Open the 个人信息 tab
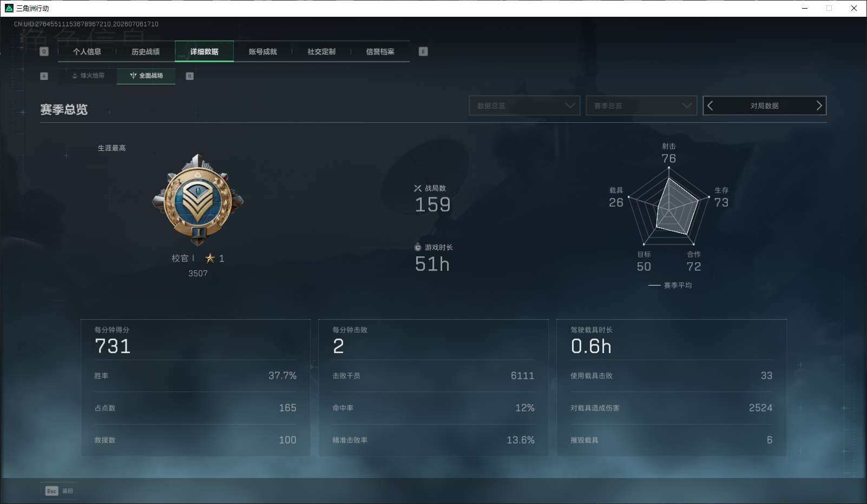The height and width of the screenshot is (504, 867). pyautogui.click(x=87, y=51)
